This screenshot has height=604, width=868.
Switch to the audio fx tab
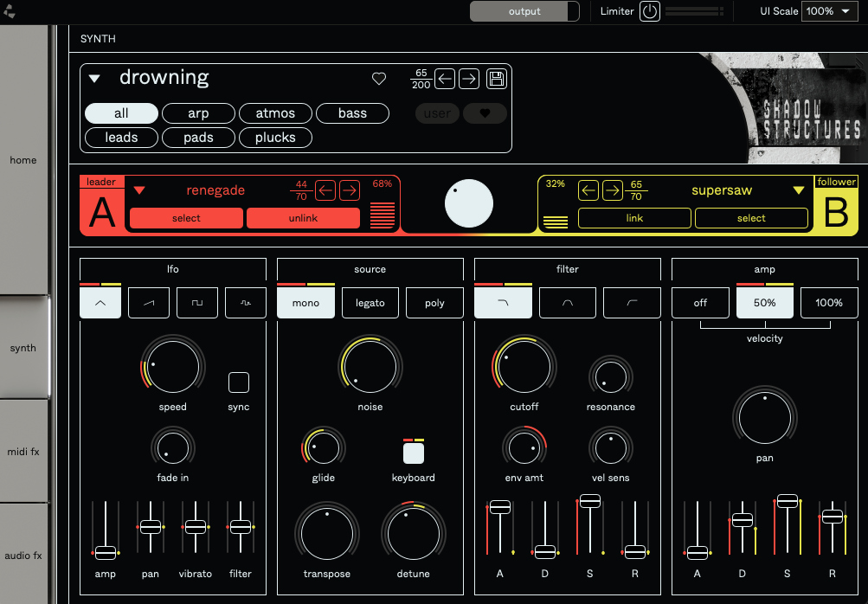pos(23,556)
